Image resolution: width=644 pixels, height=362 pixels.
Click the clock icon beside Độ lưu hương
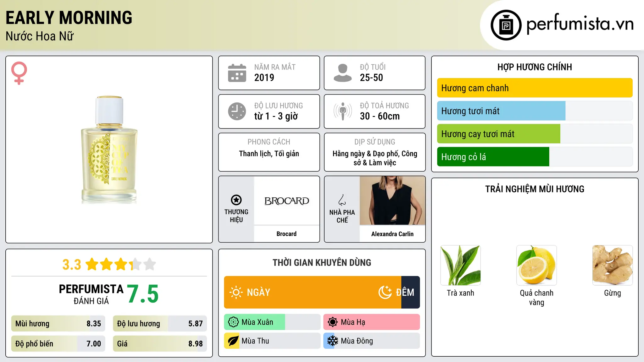tap(237, 111)
